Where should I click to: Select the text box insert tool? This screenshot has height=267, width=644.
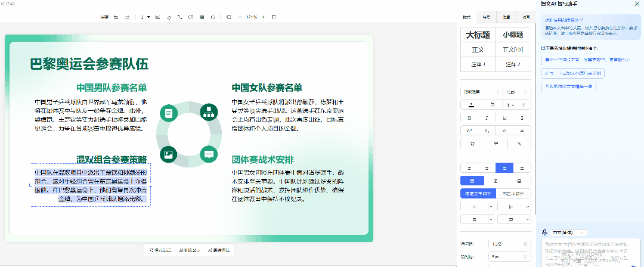pos(143,17)
